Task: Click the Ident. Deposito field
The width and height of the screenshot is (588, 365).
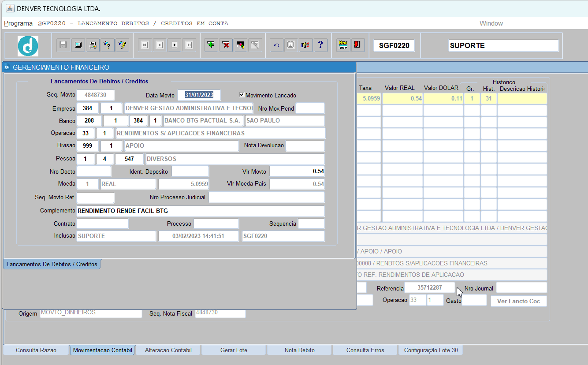Action: coord(190,171)
